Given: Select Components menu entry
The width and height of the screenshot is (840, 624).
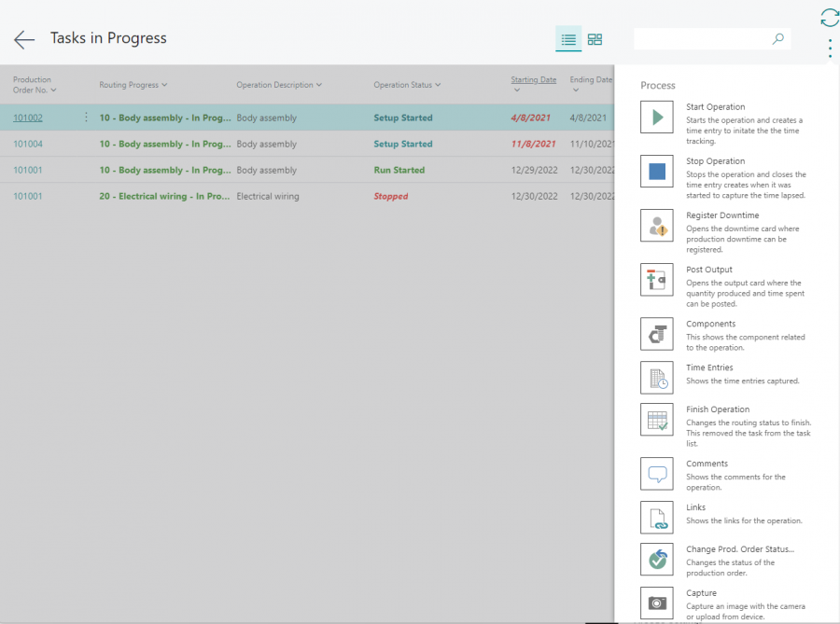Looking at the screenshot, I should [x=726, y=335].
